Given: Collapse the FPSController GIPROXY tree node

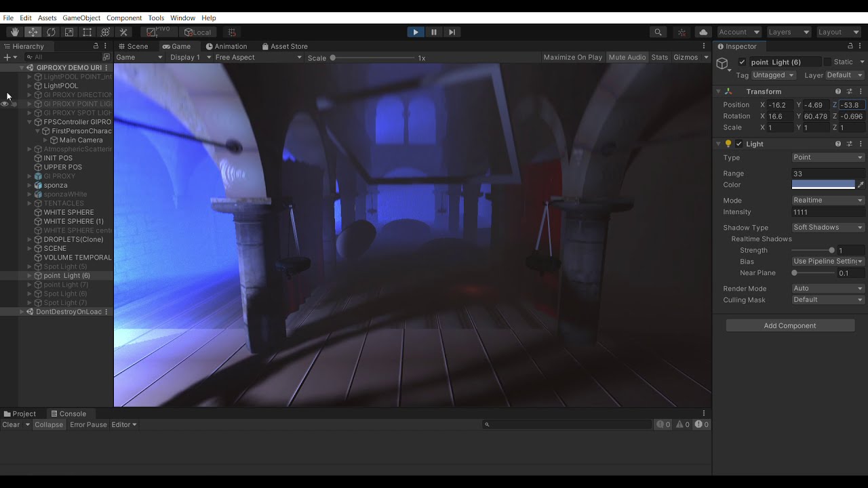Looking at the screenshot, I should click(x=30, y=122).
